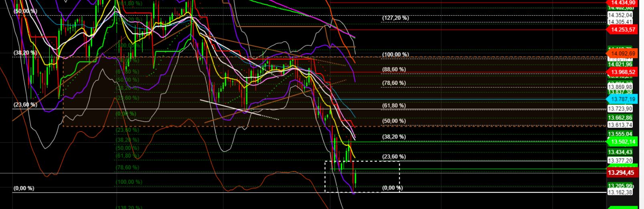The image size is (644, 209).
Task: Click the red 13.968,52 price label
Action: (622, 72)
